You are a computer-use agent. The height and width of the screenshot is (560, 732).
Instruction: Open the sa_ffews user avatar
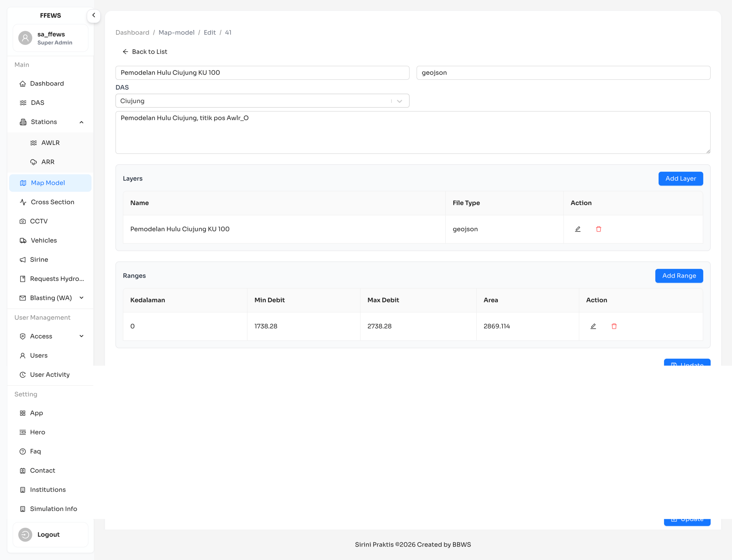25,38
